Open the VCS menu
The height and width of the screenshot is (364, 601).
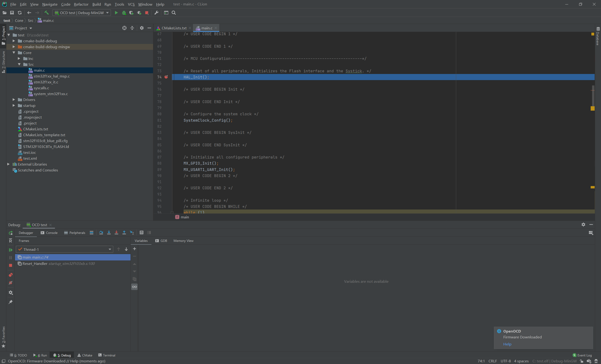click(131, 4)
